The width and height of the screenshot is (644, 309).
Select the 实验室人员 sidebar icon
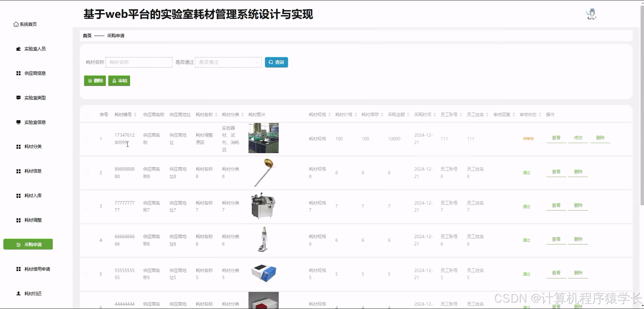pos(18,48)
